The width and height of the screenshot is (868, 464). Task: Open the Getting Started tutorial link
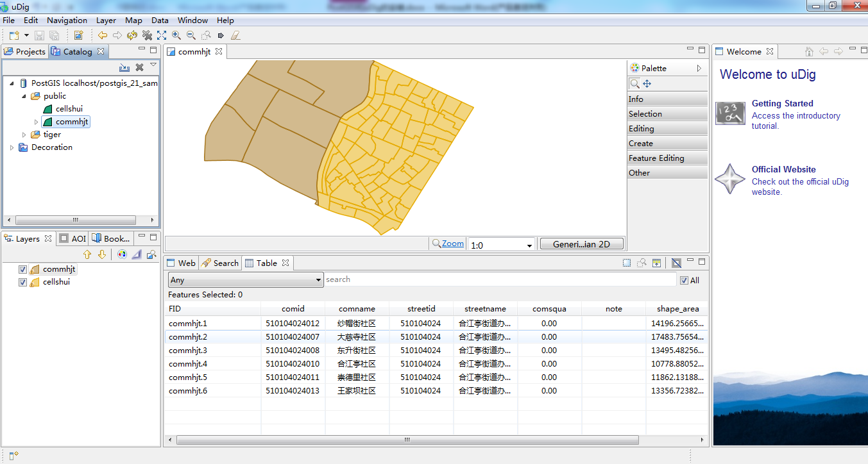click(782, 104)
